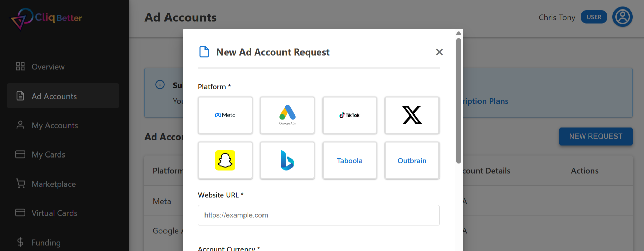Click the NEW REQUEST button
Image resolution: width=644 pixels, height=251 pixels.
(596, 137)
